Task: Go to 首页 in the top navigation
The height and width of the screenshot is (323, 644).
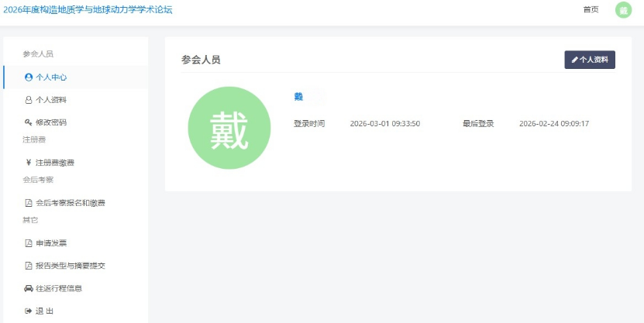Action: (x=591, y=10)
